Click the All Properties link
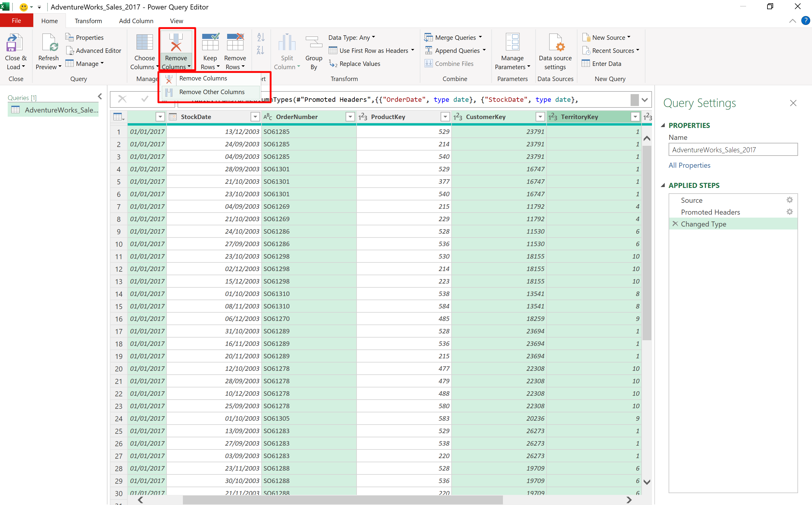 point(689,165)
